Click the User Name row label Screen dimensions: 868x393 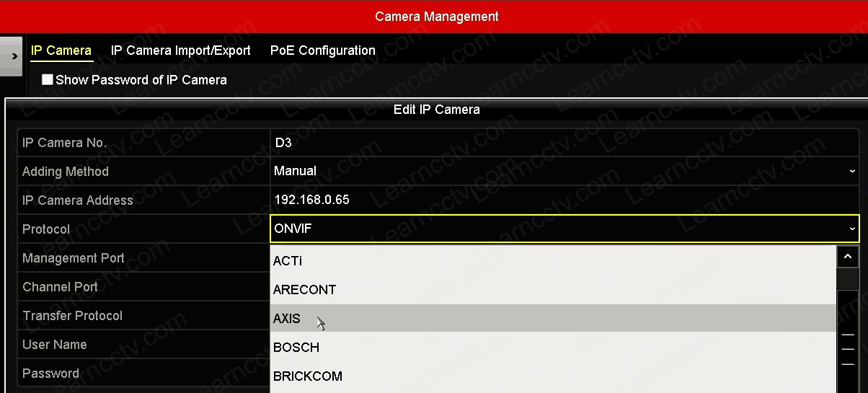[55, 345]
